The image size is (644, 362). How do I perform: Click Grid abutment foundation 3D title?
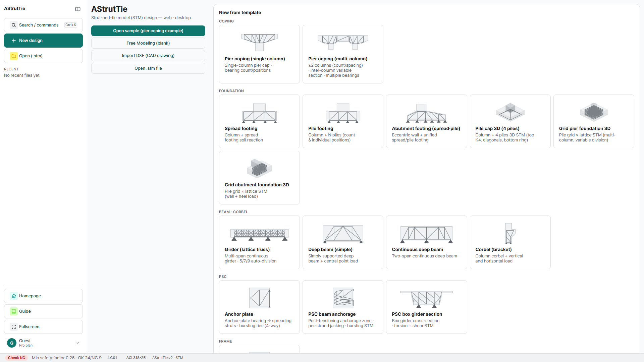tap(257, 185)
